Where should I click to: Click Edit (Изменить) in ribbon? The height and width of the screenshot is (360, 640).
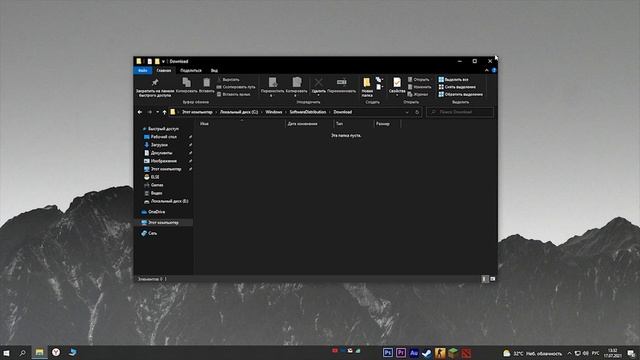(420, 87)
